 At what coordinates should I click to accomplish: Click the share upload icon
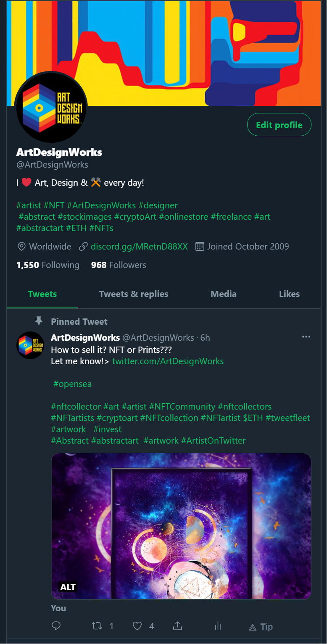click(177, 626)
